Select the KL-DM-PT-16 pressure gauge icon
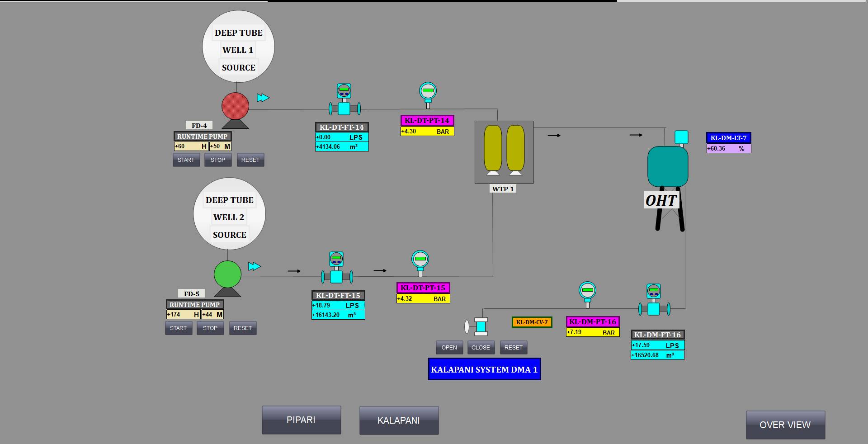Viewport: 868px width, 444px height. point(587,293)
